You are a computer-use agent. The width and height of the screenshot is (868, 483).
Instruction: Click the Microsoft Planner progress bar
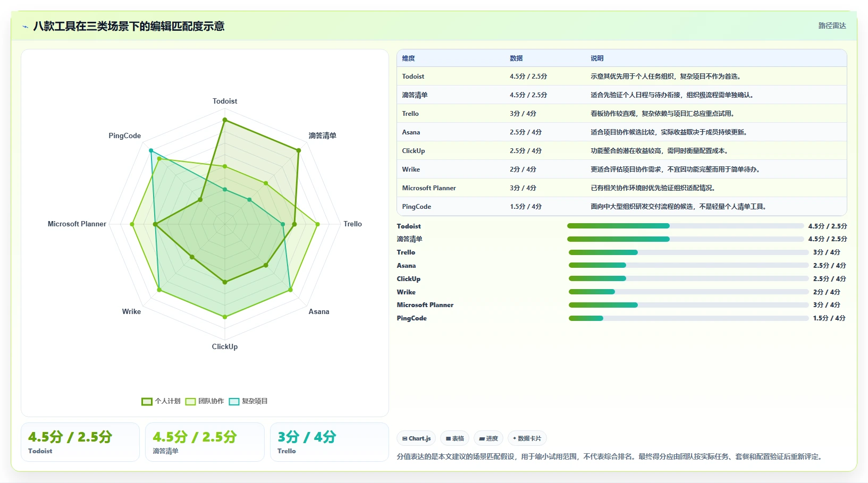point(688,305)
